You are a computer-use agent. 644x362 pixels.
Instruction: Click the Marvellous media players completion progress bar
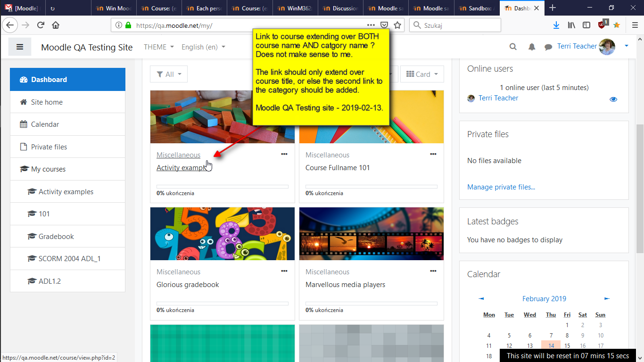click(x=372, y=304)
